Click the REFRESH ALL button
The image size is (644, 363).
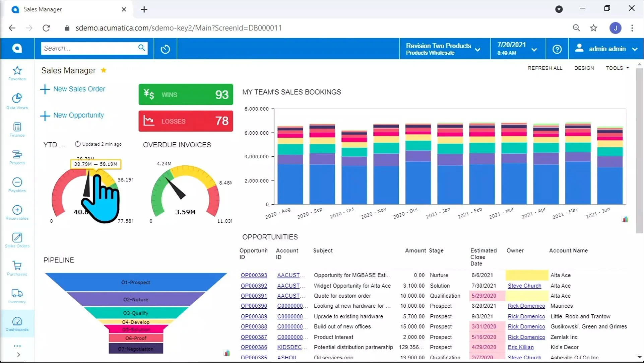coord(545,68)
